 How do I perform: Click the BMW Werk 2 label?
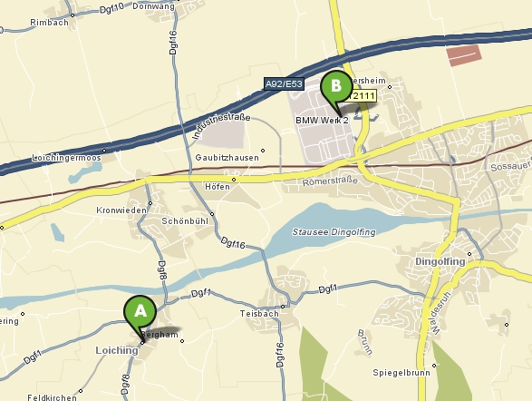point(322,120)
